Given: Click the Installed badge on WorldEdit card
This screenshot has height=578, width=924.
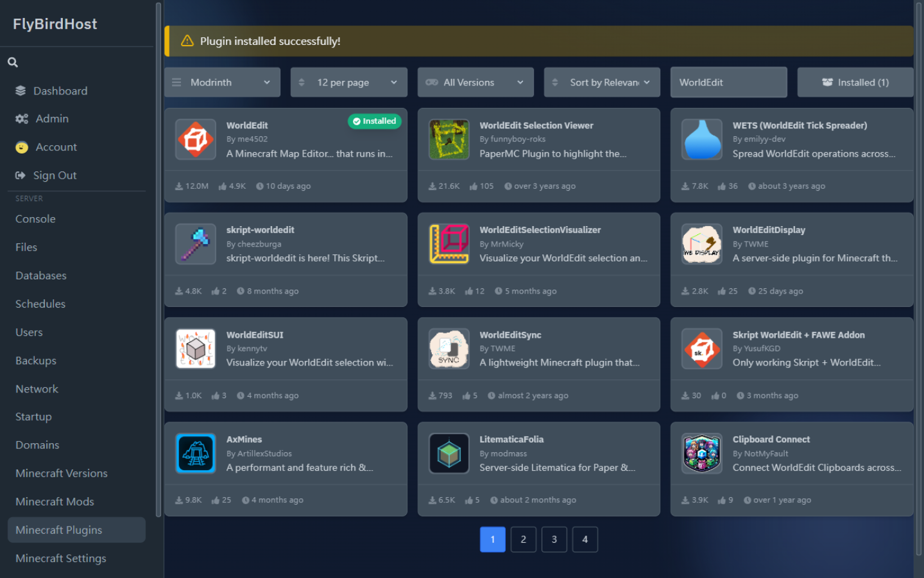Looking at the screenshot, I should tap(375, 121).
